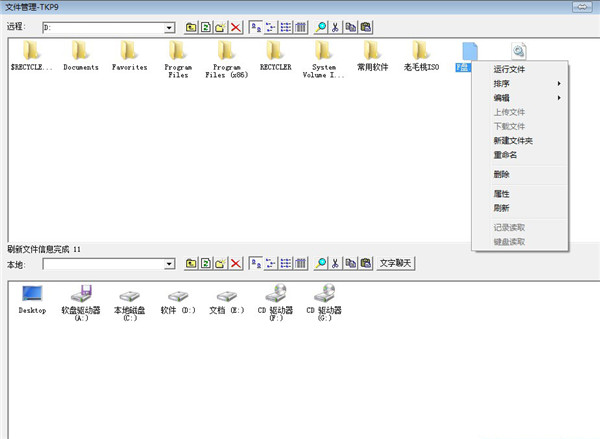600x439 pixels.
Task: Toggle large icons view in local toolbar
Action: (256, 263)
